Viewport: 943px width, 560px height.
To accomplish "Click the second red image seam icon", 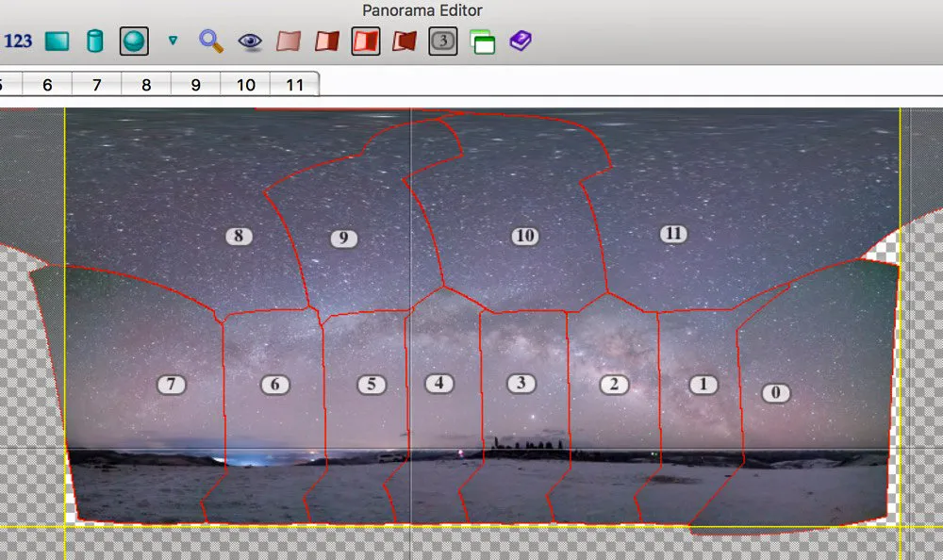I will 327,41.
